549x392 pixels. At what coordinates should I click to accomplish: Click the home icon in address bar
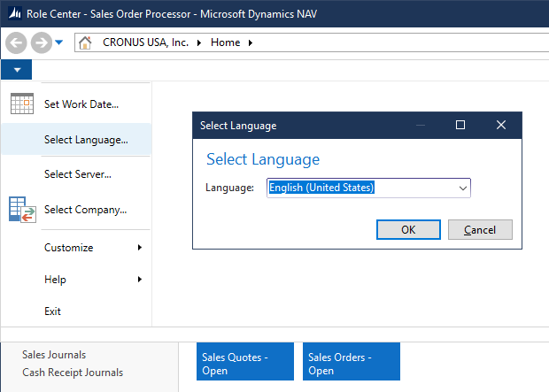click(85, 42)
